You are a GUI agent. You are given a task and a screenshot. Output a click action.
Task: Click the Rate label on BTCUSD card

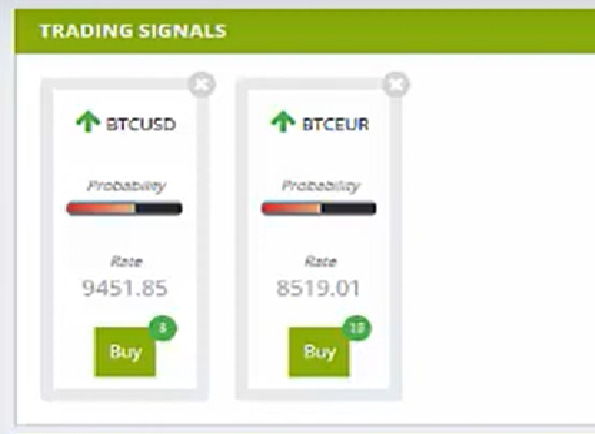coord(127,261)
